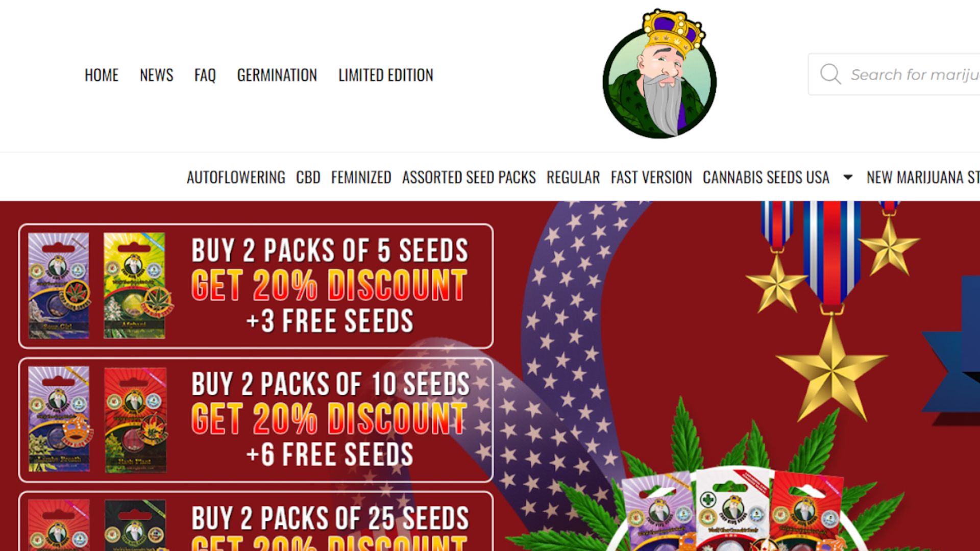This screenshot has height=551, width=980.
Task: Open the FAQ page
Action: 205,75
